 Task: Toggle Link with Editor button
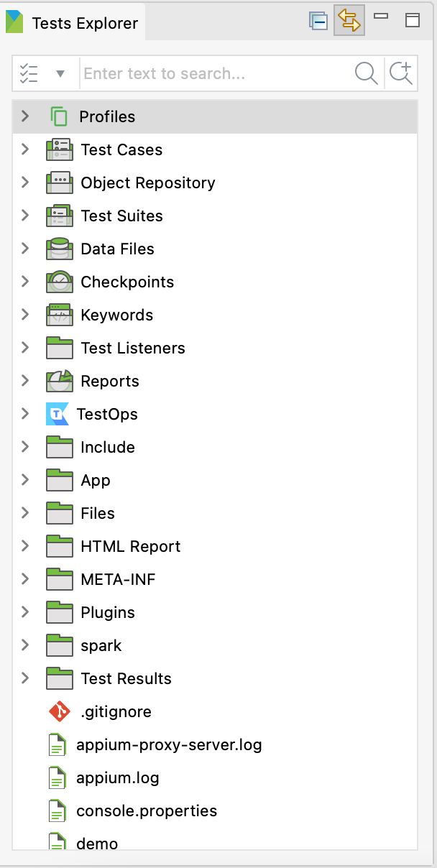[x=349, y=21]
